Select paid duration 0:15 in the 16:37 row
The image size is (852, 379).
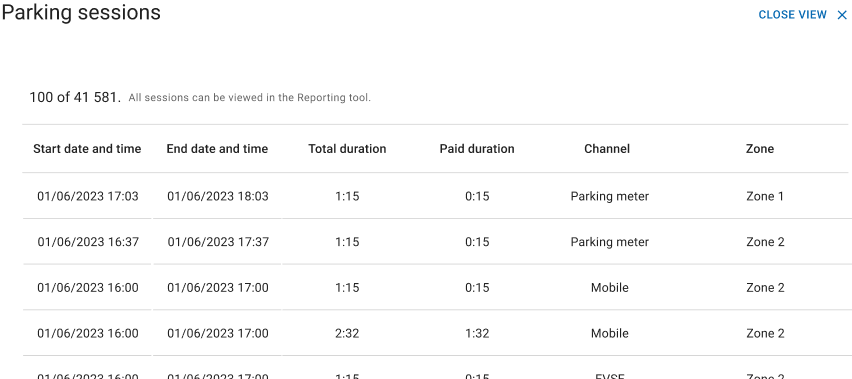[x=477, y=242]
